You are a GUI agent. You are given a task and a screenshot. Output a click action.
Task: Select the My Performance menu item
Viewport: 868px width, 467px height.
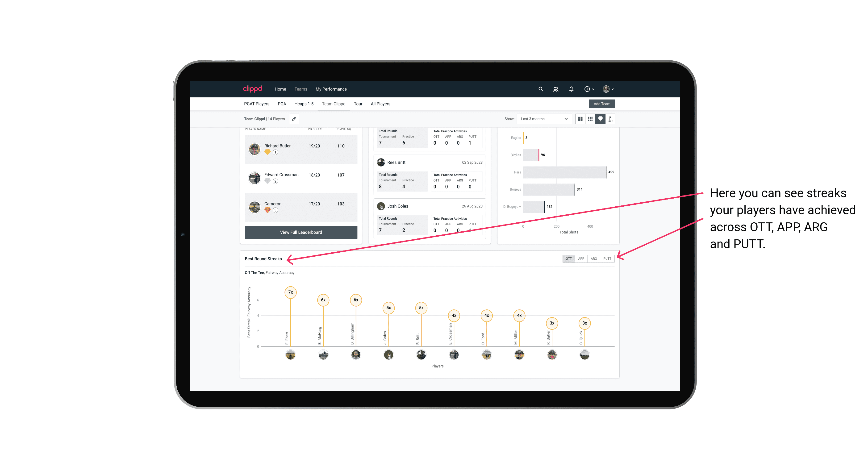(x=331, y=89)
